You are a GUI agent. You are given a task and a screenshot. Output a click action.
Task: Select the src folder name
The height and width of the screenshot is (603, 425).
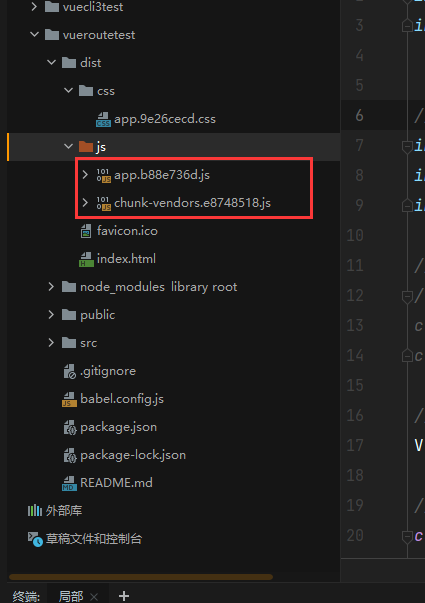(x=88, y=343)
